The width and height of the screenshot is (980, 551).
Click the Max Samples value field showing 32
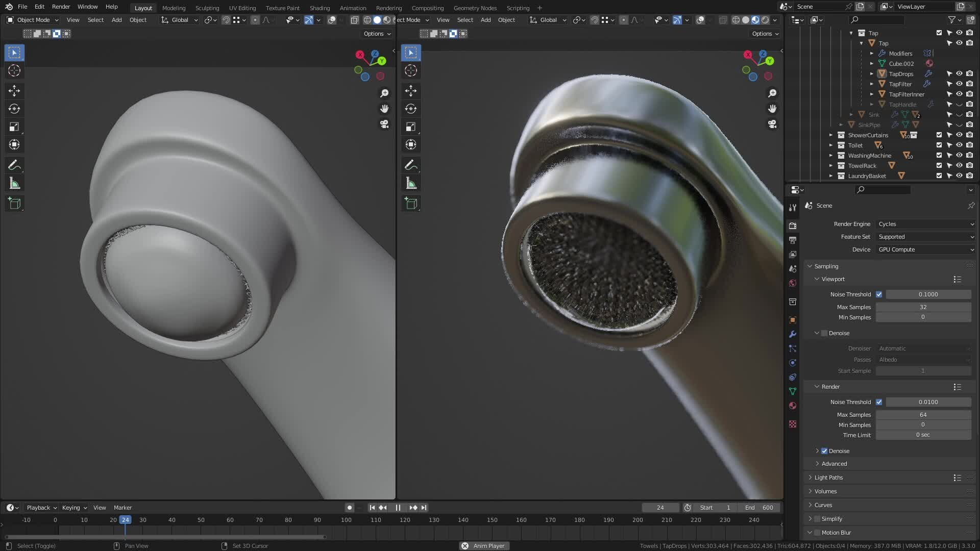pyautogui.click(x=923, y=307)
